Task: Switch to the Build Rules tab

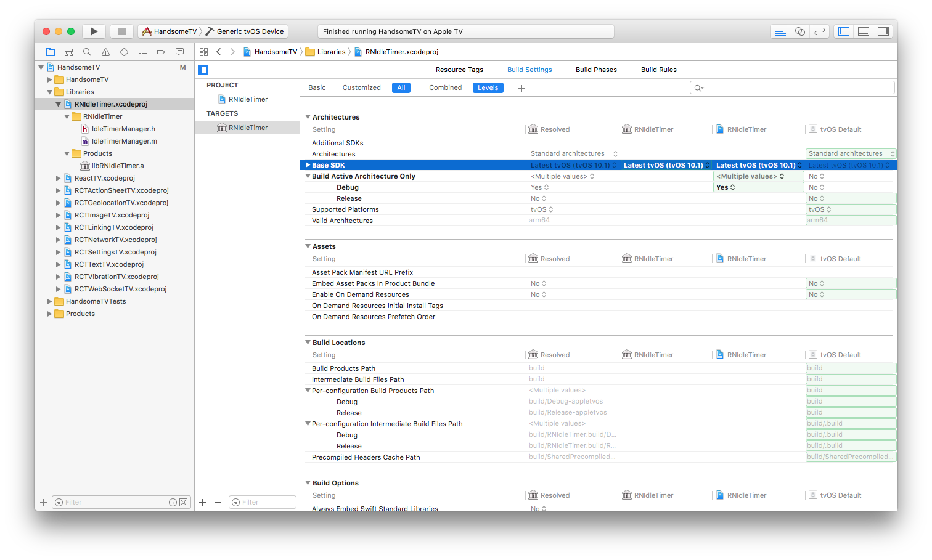Action: coord(658,70)
